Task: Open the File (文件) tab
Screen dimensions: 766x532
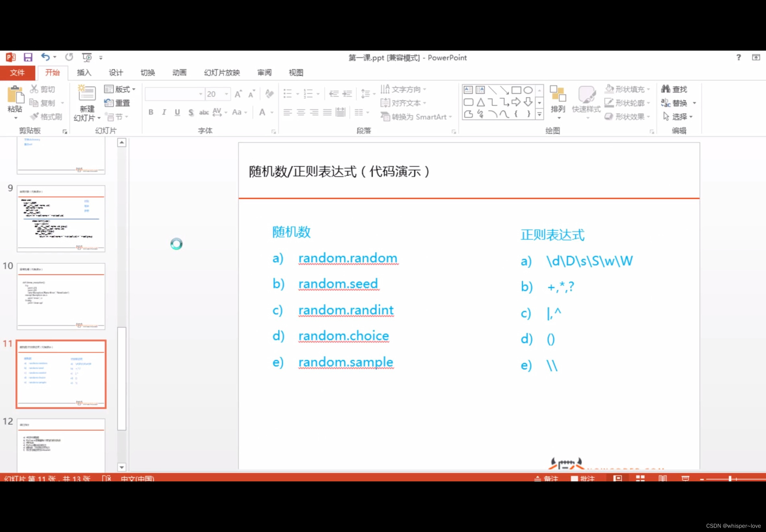Action: [x=17, y=72]
